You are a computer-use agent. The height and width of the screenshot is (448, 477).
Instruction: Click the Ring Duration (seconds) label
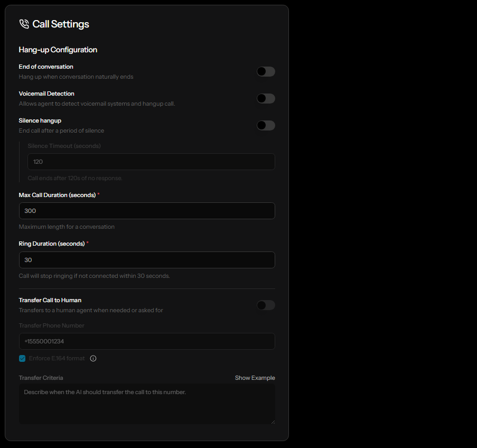pos(52,244)
